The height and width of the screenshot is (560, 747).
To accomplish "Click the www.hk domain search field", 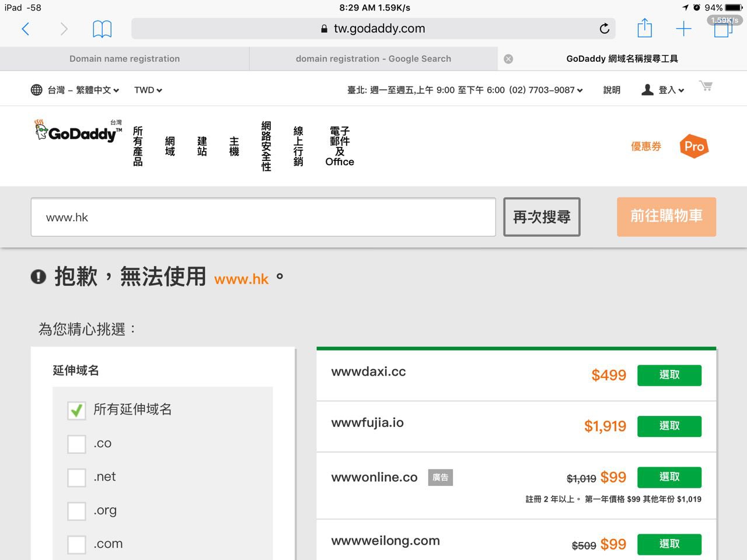I will [263, 217].
